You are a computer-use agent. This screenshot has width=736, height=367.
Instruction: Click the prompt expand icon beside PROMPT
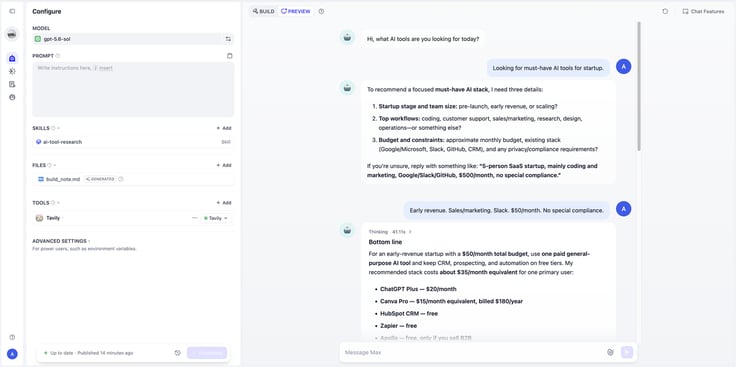click(x=230, y=56)
